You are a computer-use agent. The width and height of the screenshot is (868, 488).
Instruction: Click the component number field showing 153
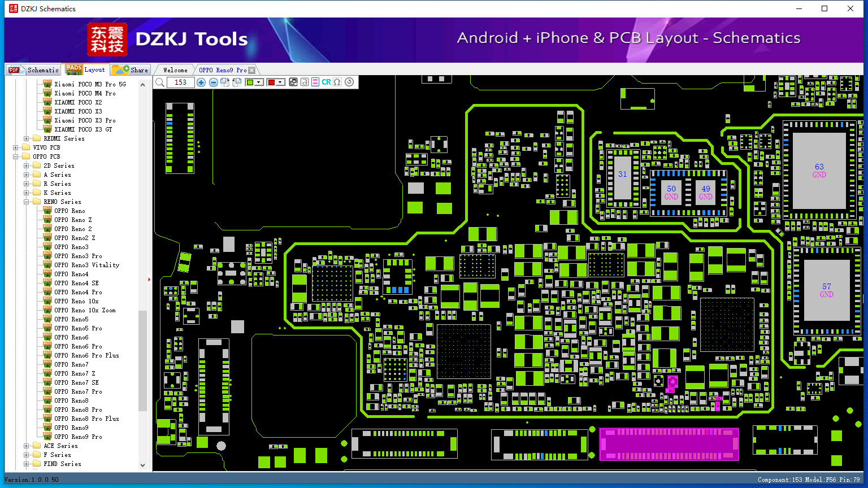click(181, 82)
